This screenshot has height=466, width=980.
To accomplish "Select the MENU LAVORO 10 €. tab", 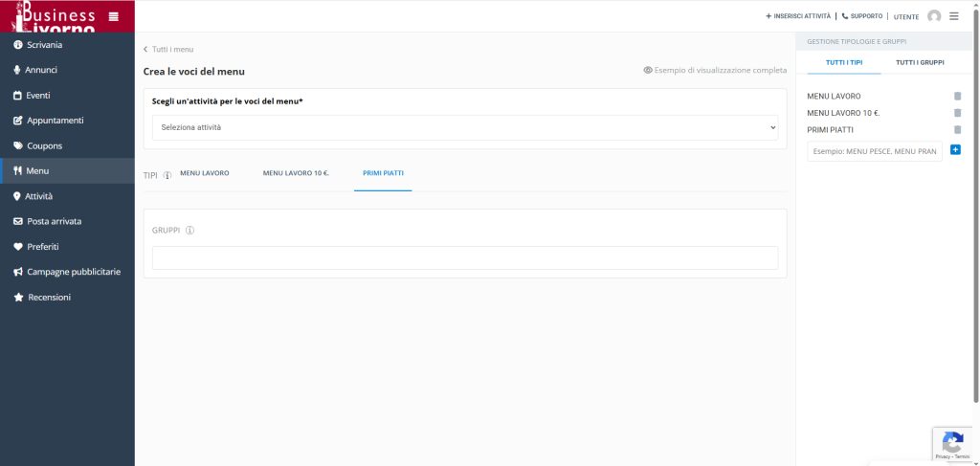I will 296,173.
